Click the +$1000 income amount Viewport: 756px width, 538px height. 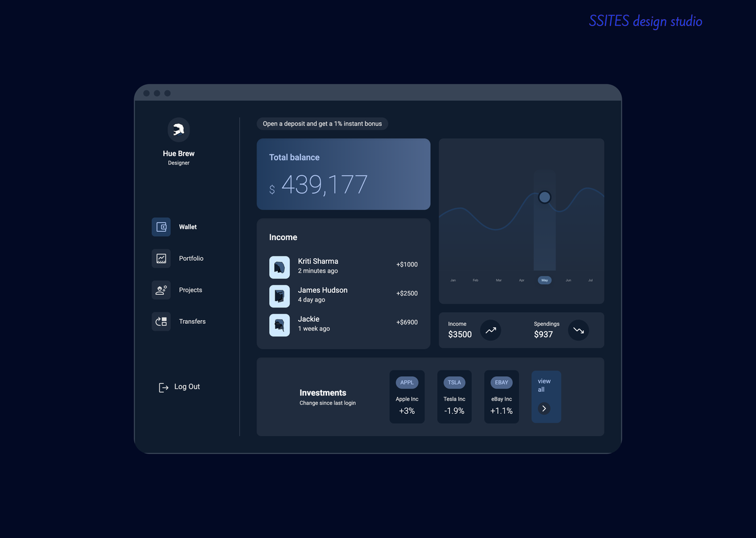[x=407, y=265]
